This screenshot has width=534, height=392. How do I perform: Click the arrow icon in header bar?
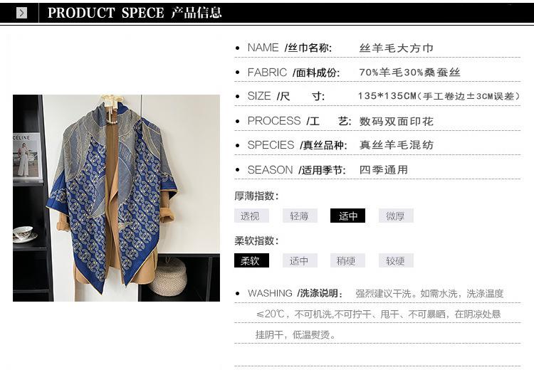tap(21, 13)
